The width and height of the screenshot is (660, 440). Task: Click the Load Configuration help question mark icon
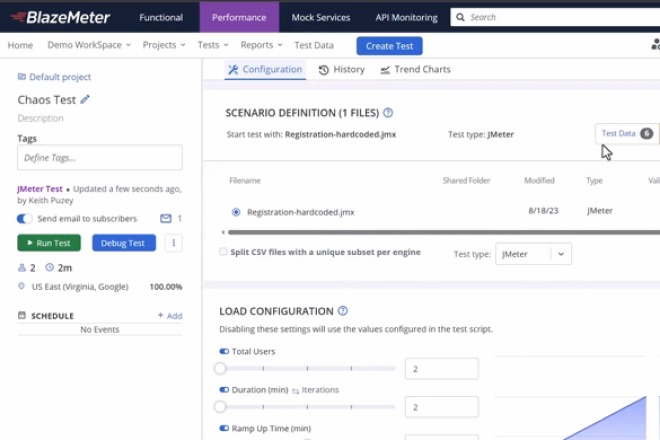tap(343, 311)
